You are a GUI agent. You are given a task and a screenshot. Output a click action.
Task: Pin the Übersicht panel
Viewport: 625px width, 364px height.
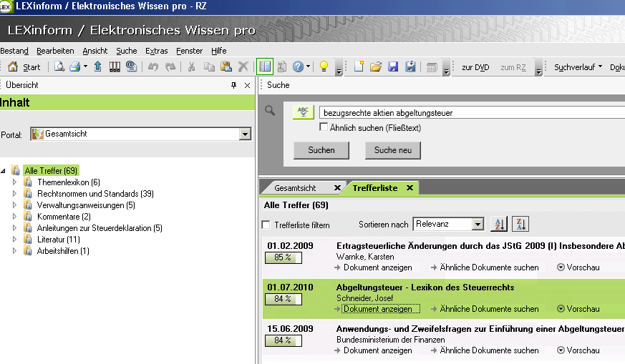click(233, 85)
